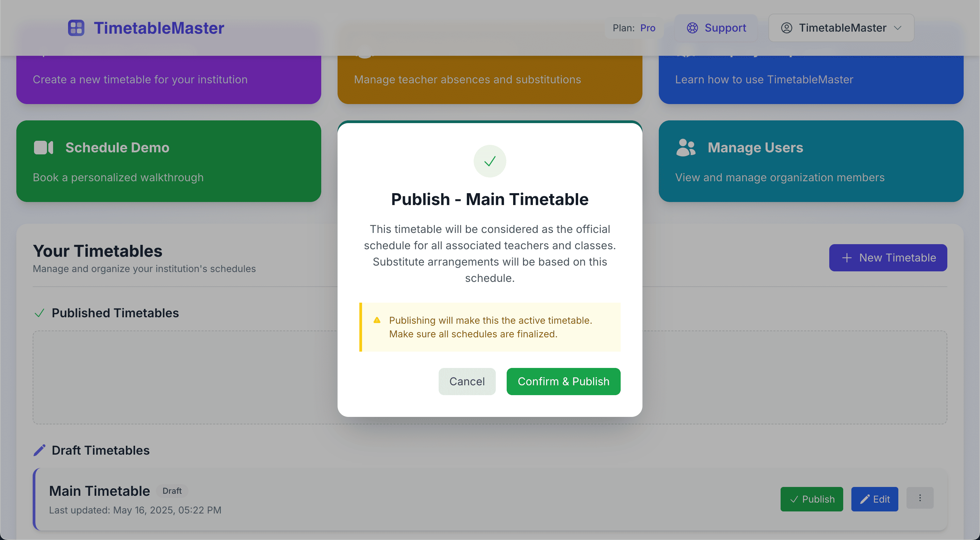
Task: Click the Support lifebuoy icon
Action: pyautogui.click(x=692, y=28)
